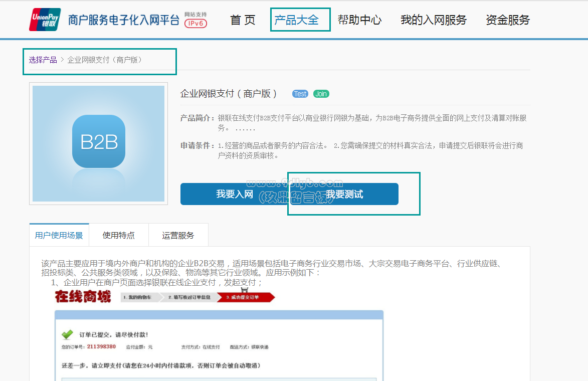Click the B2B product image
The image size is (588, 381).
[x=99, y=143]
